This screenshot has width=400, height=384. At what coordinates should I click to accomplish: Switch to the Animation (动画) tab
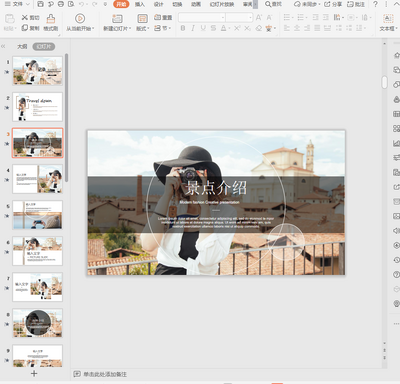coord(196,4)
